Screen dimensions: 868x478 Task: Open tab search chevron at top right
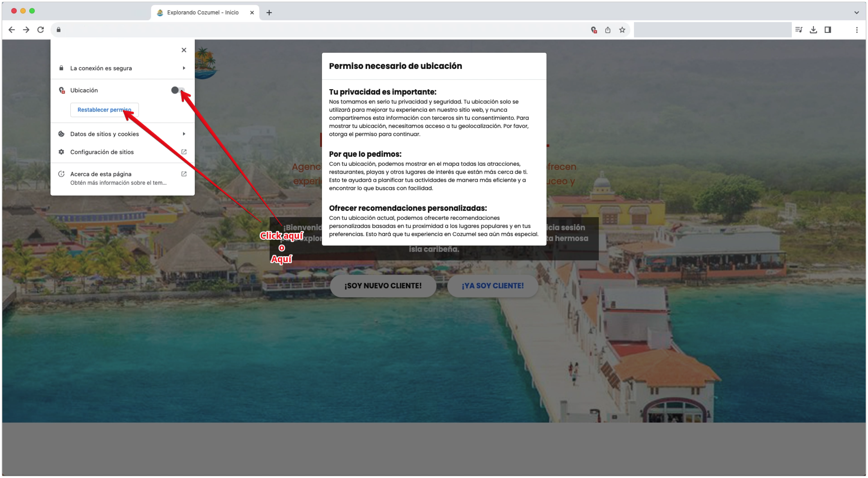point(856,12)
